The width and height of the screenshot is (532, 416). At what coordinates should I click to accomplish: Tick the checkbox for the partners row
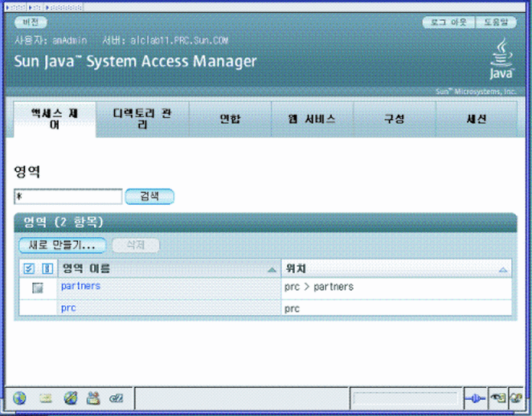pyautogui.click(x=37, y=288)
